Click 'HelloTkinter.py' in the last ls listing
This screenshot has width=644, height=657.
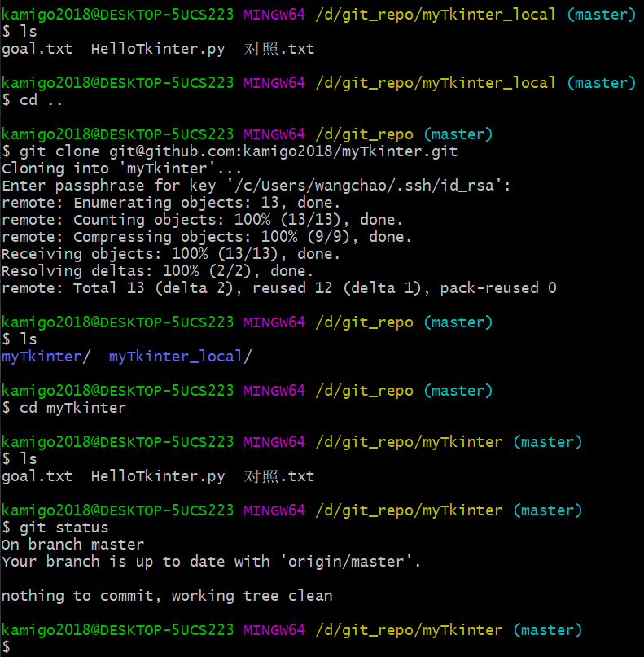(158, 476)
